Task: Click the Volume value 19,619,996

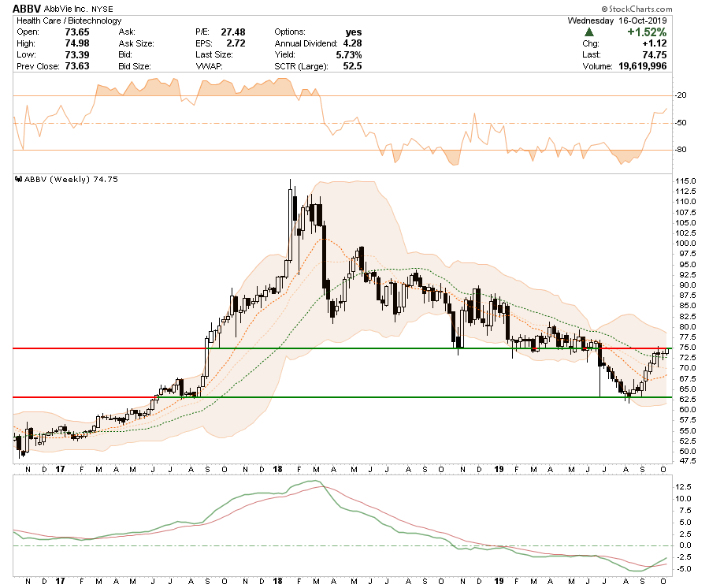Action: pyautogui.click(x=643, y=66)
